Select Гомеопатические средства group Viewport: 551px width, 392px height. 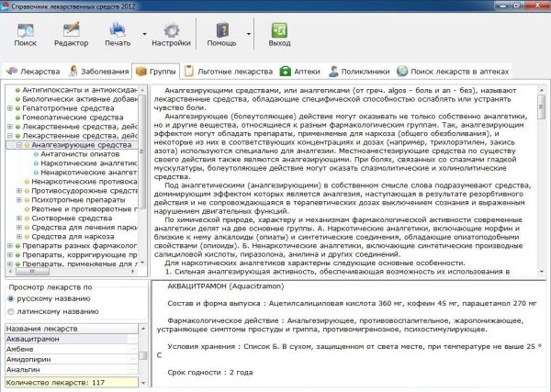[73, 118]
